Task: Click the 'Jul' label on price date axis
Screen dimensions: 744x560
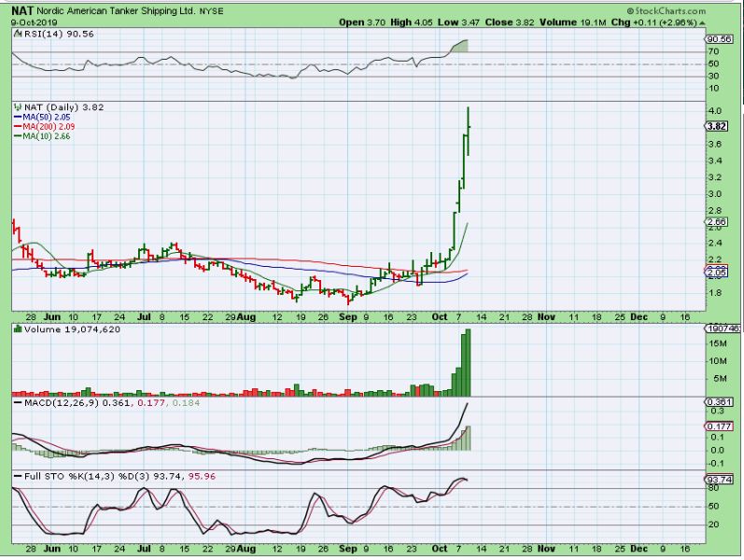Action: [x=144, y=317]
